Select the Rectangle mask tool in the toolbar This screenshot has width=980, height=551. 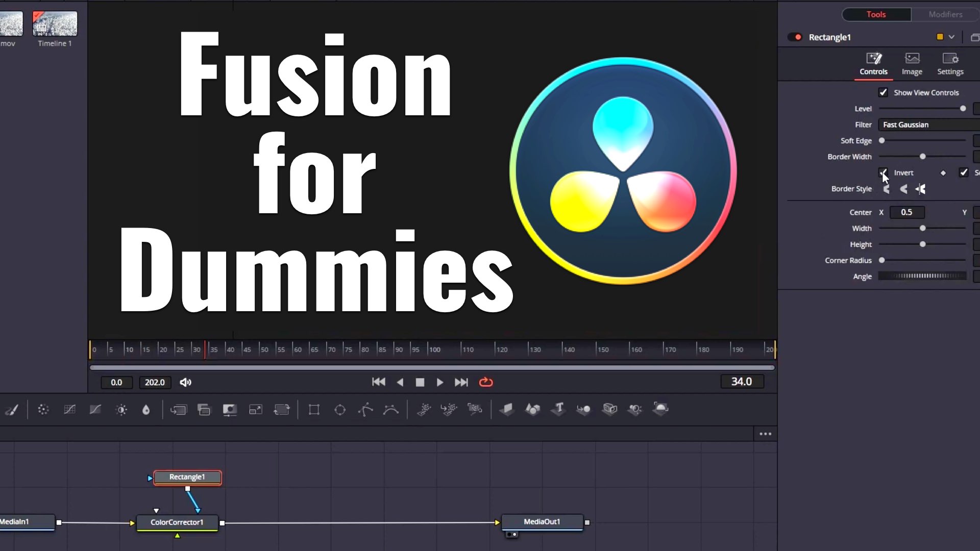pyautogui.click(x=313, y=409)
